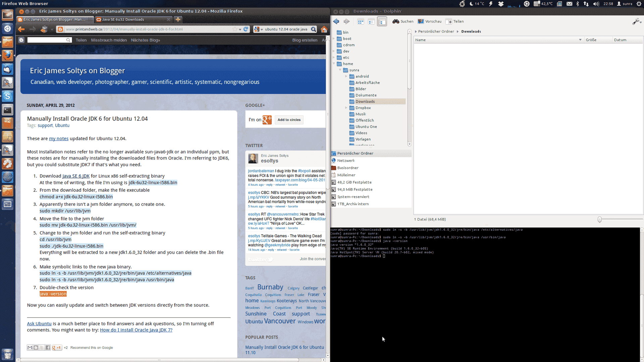Open Dropbox indicator in top panel
644x362 pixels.
501,4
